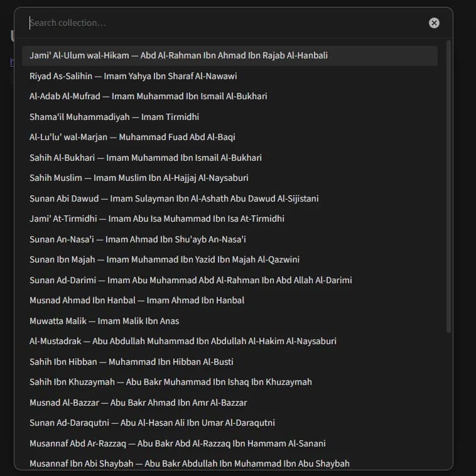Screen dimensions: 476x476
Task: Select Musnad Al-Bazzar collection
Action: [230, 403]
